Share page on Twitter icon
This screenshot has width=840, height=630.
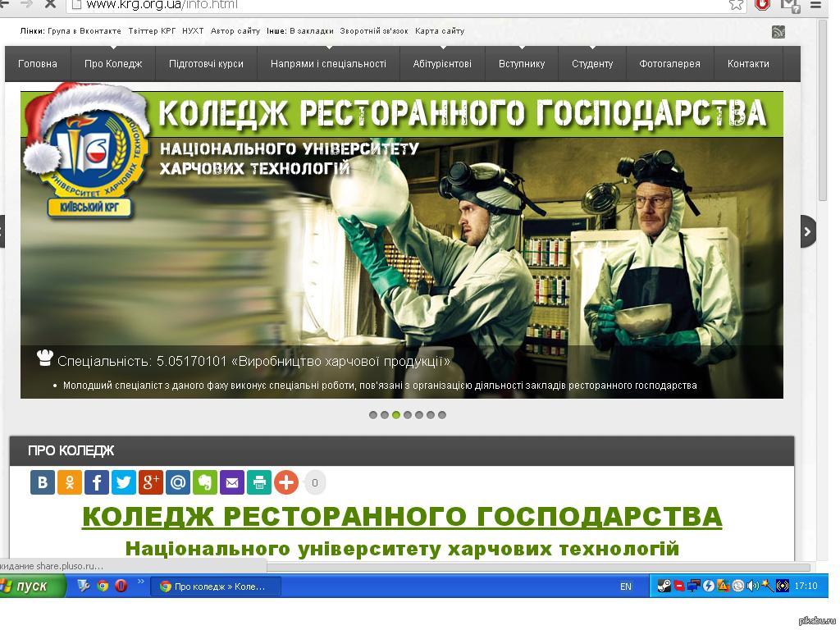124,482
